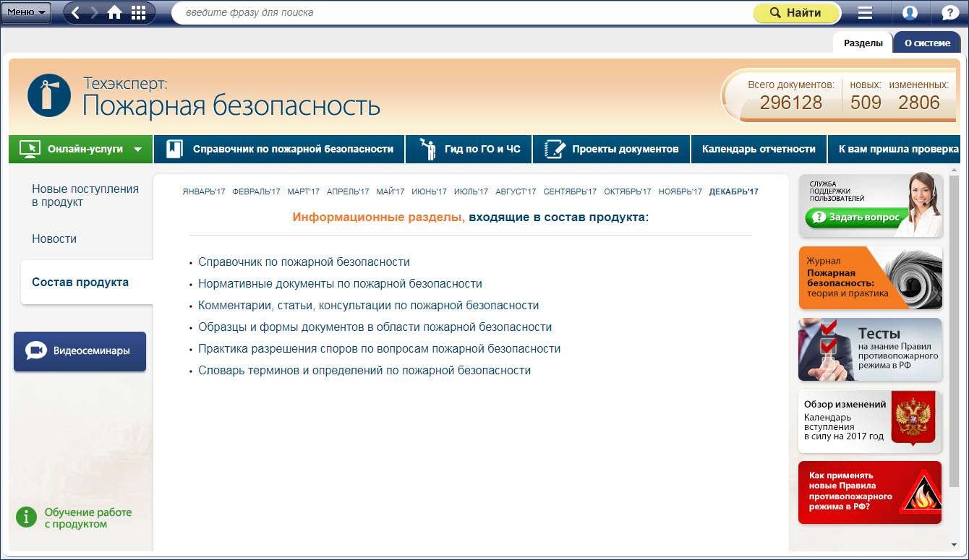Open Обучение работе с продуктом link
The image size is (969, 560).
(x=88, y=518)
